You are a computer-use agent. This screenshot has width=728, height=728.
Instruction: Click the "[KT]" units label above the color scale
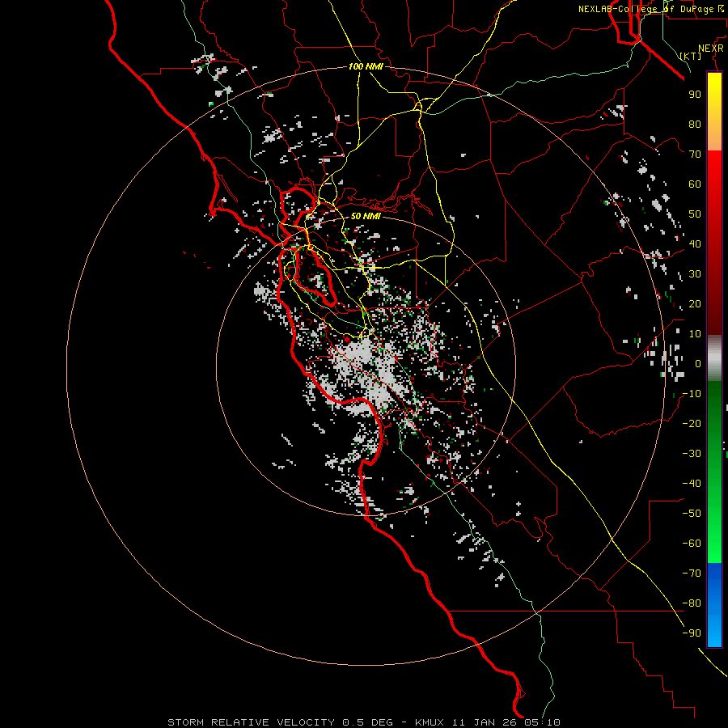point(690,56)
